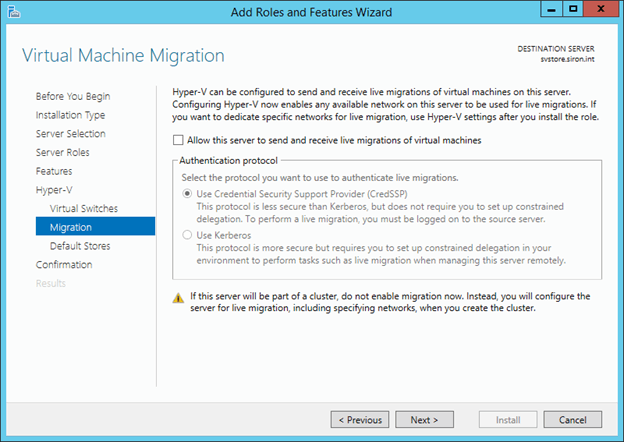Image resolution: width=624 pixels, height=442 pixels.
Task: Go to the Installation Type step
Action: pos(70,115)
